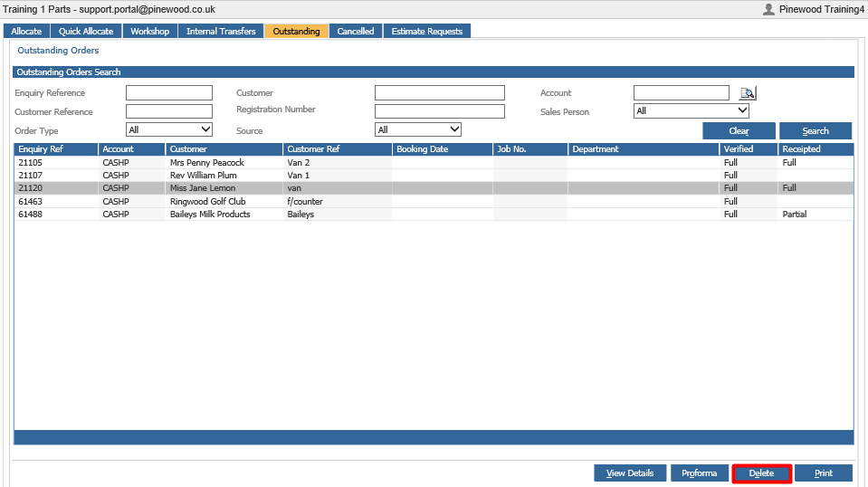Sort by the Customer column header

click(x=224, y=148)
